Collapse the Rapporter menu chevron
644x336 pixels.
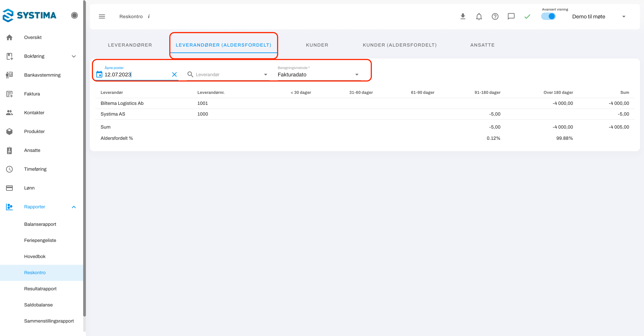[x=74, y=207]
